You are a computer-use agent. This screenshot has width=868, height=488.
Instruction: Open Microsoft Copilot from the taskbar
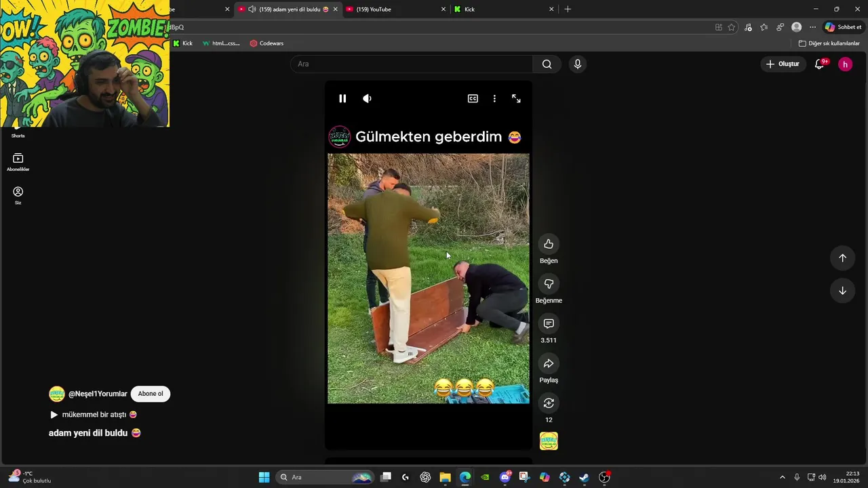click(545, 477)
